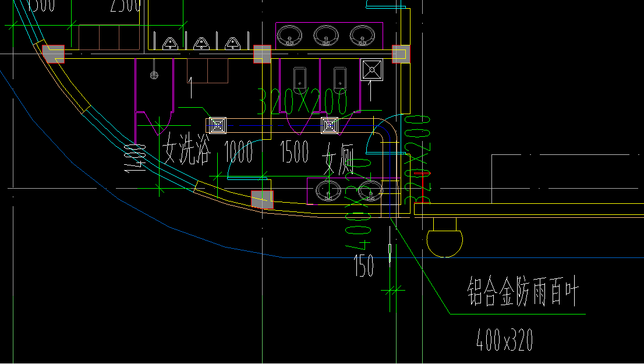Select the right square ceiling diffuser symbol

(330, 125)
